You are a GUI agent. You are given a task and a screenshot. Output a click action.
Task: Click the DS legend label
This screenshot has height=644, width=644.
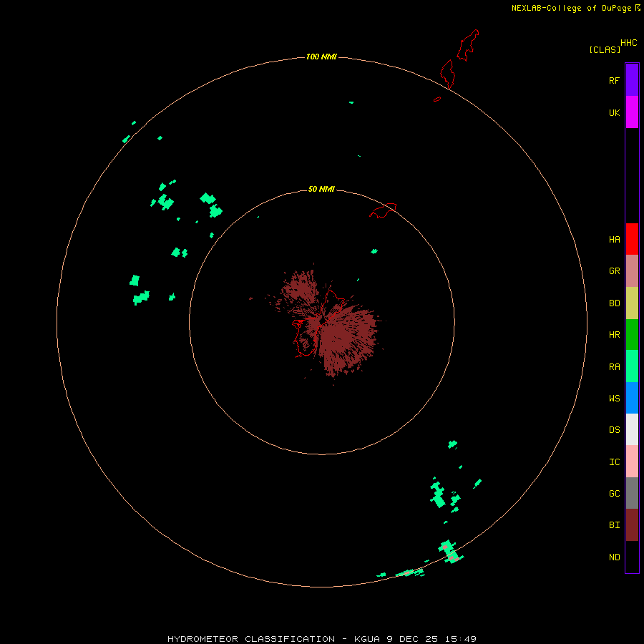(x=615, y=430)
